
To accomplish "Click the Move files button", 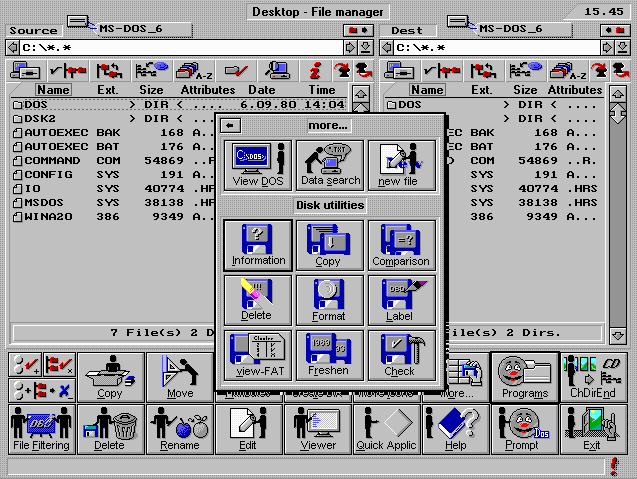I will (x=180, y=377).
